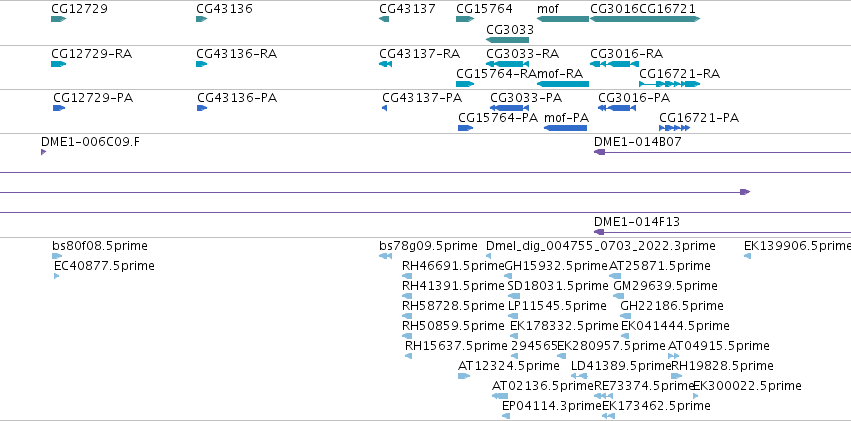Click the CG15764-RA transcript arrow
The height and width of the screenshot is (421, 851).
pyautogui.click(x=465, y=84)
